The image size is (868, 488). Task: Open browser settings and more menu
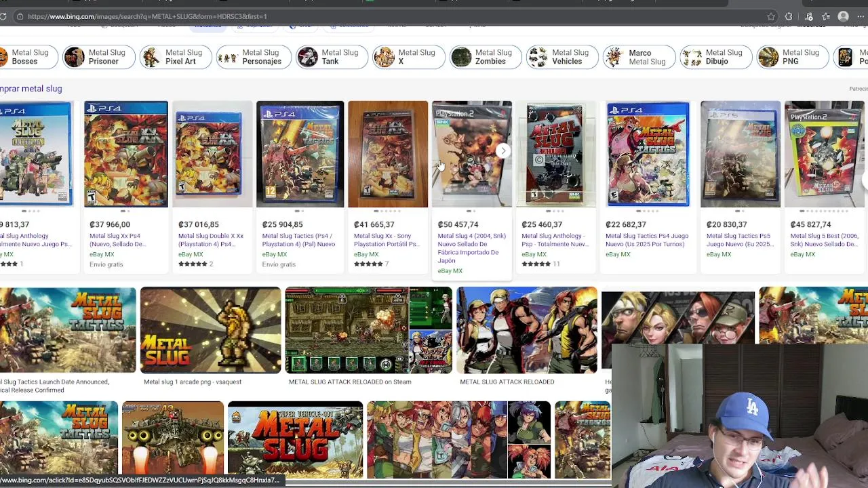861,16
